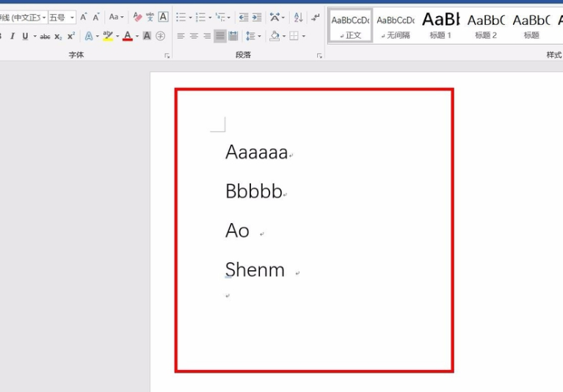Open the Sort A-Z tool
This screenshot has height=392, width=563.
(298, 17)
